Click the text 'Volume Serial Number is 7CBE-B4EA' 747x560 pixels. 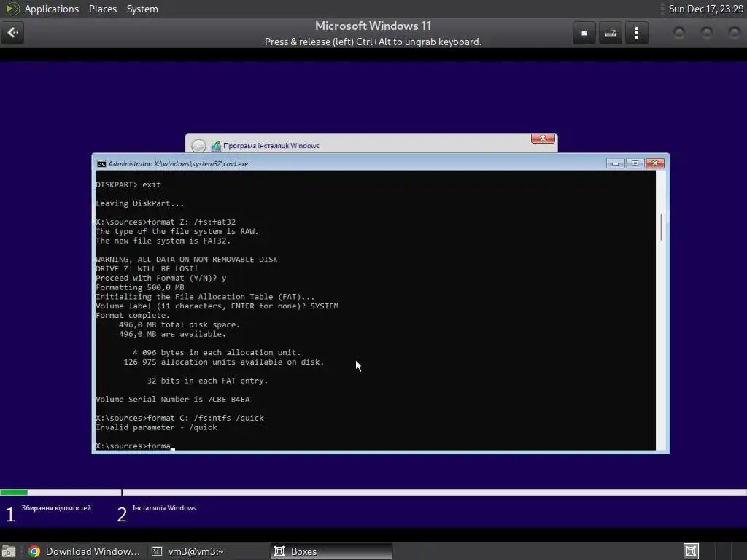(x=172, y=399)
